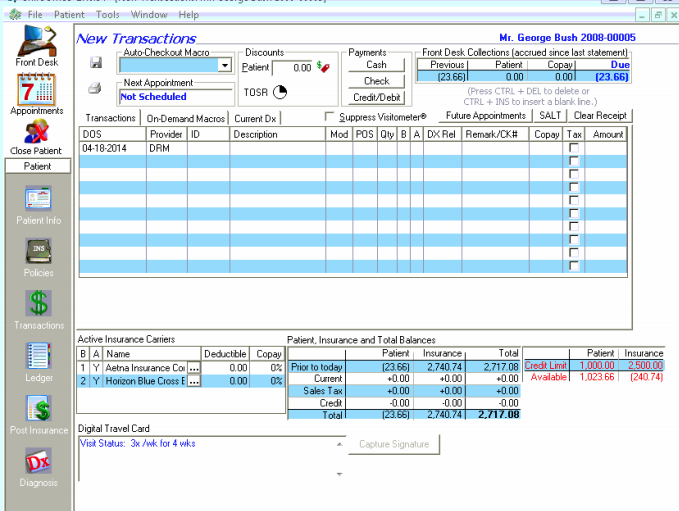Screen dimensions: 679x511
Task: Click the Check payment button
Action: click(x=376, y=81)
